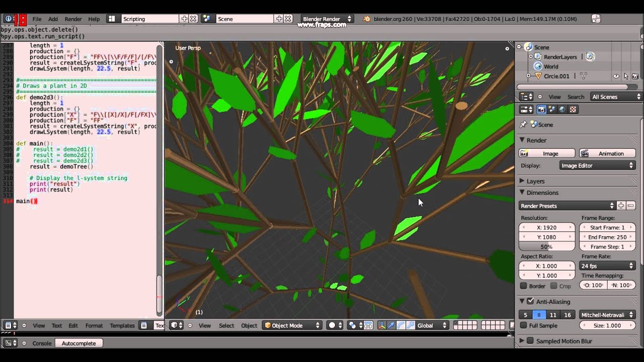Set anti-aliasing samples to 5
This screenshot has width=644, height=362.
(526, 315)
